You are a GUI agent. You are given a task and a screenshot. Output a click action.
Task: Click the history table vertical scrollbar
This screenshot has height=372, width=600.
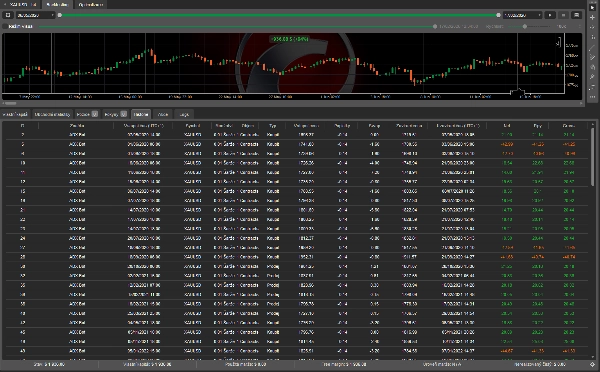(x=592, y=157)
